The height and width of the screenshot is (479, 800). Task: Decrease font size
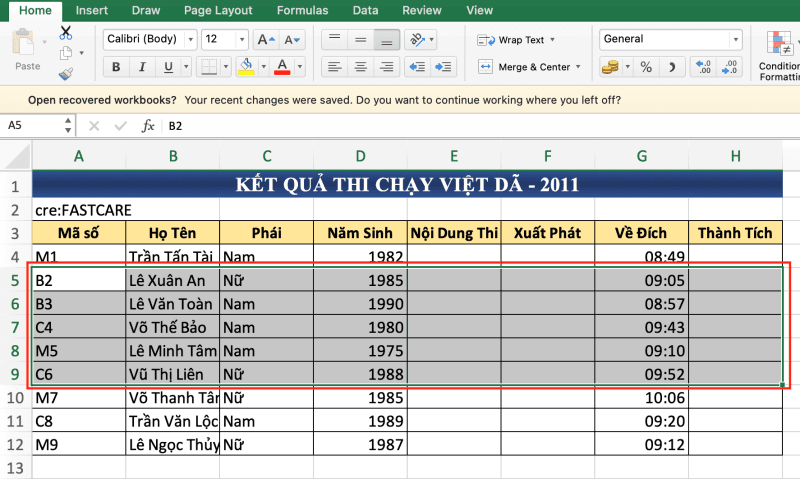[x=292, y=39]
